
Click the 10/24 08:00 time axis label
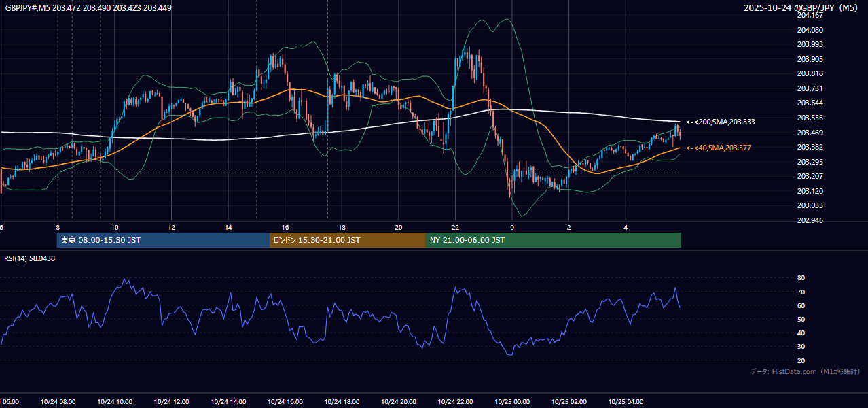coord(58,401)
